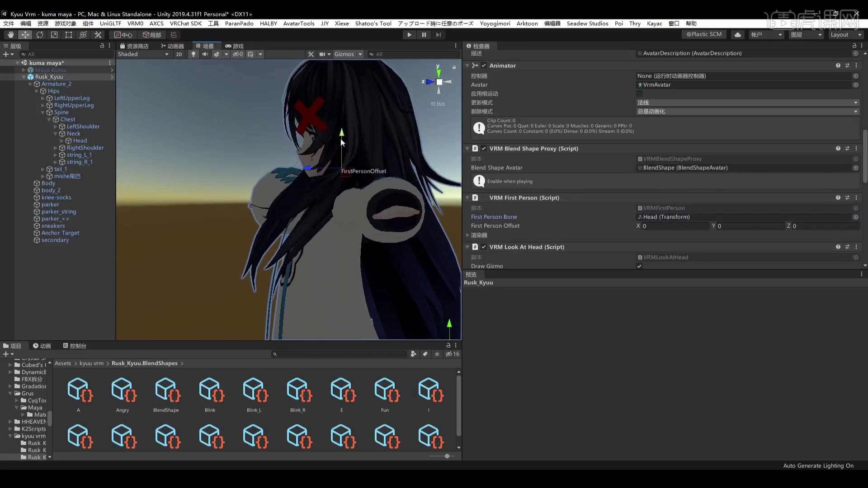Open the Gizmos dropdown in Scene view

point(348,54)
